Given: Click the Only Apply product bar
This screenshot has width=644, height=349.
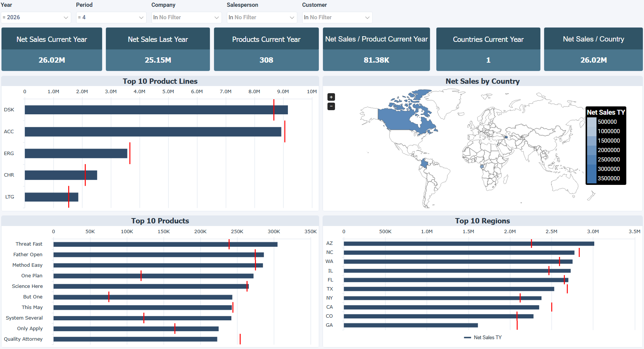Looking at the screenshot, I should pyautogui.click(x=136, y=329).
